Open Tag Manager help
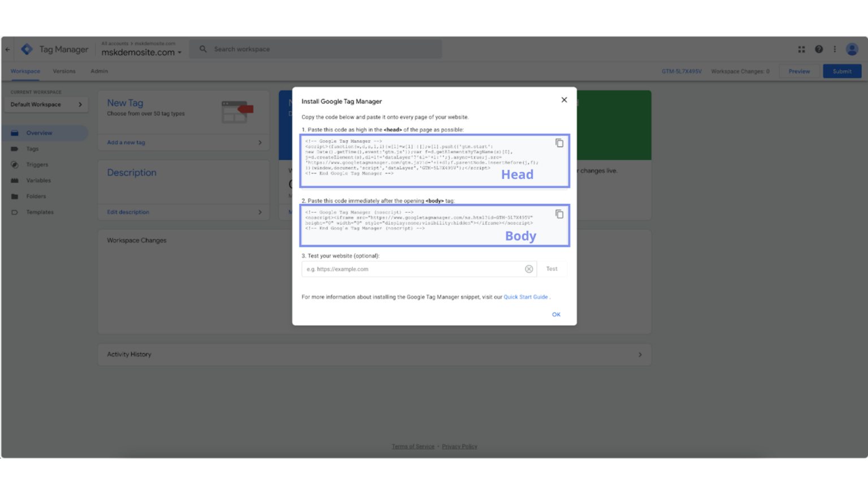 click(818, 49)
